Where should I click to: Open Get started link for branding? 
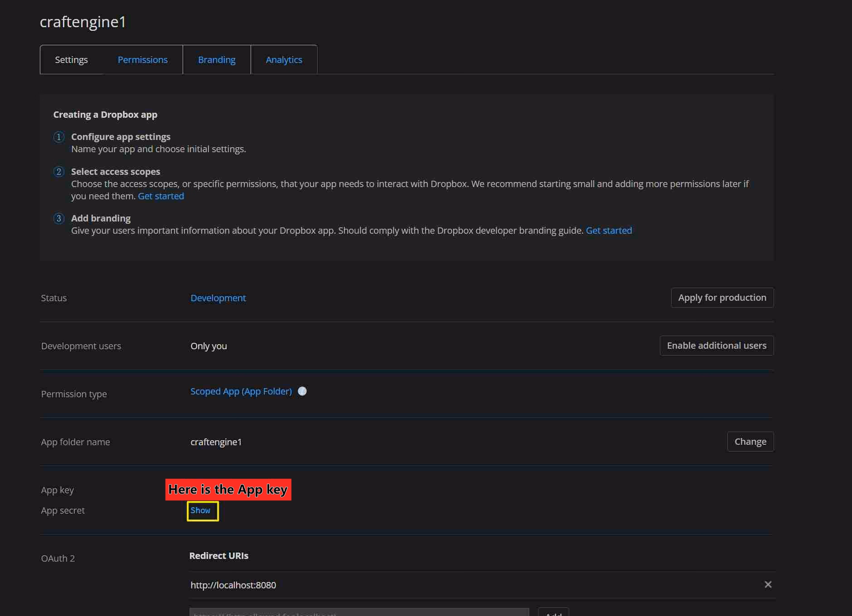pyautogui.click(x=609, y=231)
